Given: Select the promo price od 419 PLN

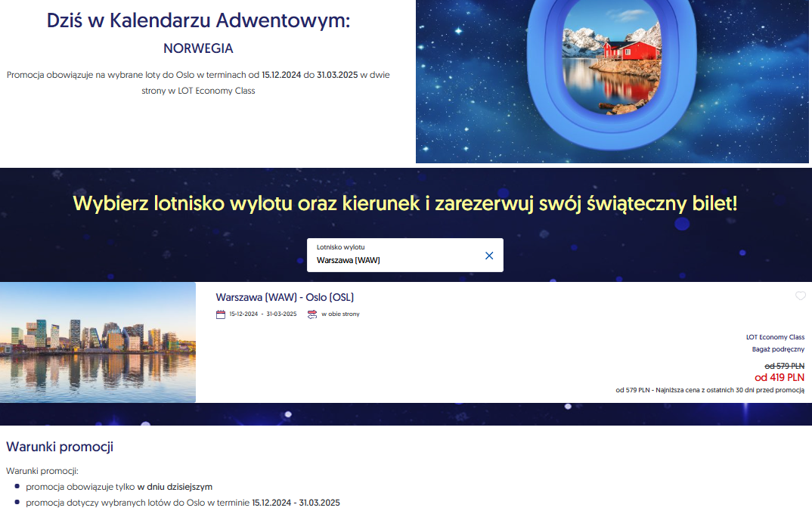Looking at the screenshot, I should [x=779, y=377].
